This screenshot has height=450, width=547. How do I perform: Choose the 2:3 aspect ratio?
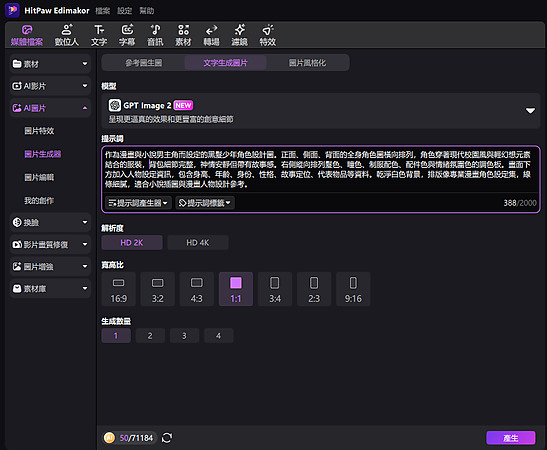pyautogui.click(x=314, y=289)
